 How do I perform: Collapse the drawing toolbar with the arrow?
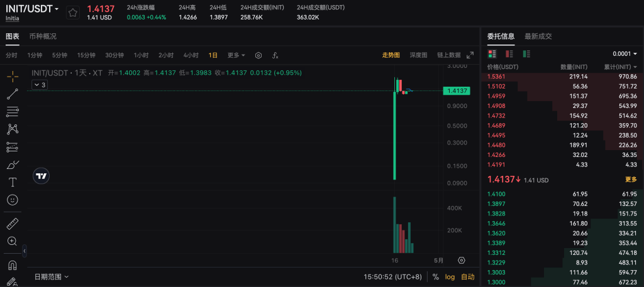pos(25,251)
